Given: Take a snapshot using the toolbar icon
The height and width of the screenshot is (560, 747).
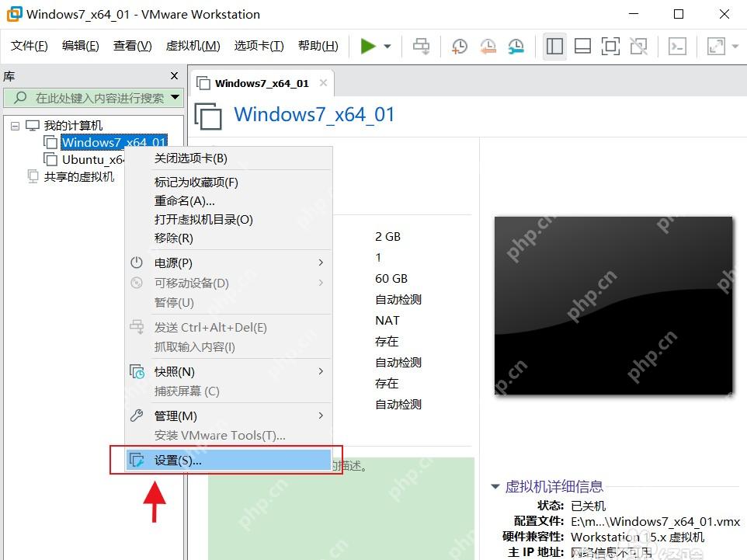Looking at the screenshot, I should point(460,47).
